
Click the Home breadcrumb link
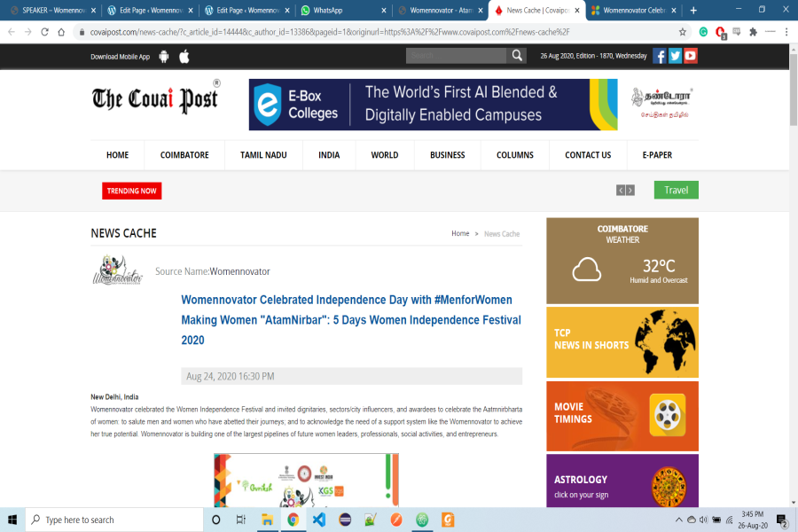460,233
